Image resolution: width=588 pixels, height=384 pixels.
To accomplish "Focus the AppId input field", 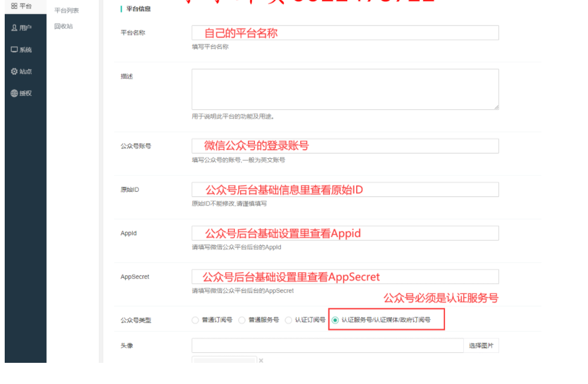I will (x=345, y=233).
